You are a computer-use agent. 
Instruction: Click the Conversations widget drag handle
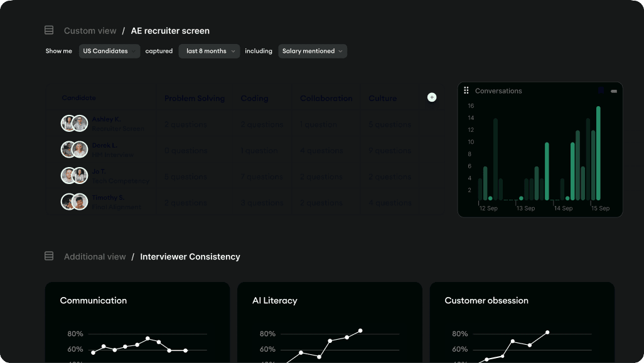pos(466,90)
